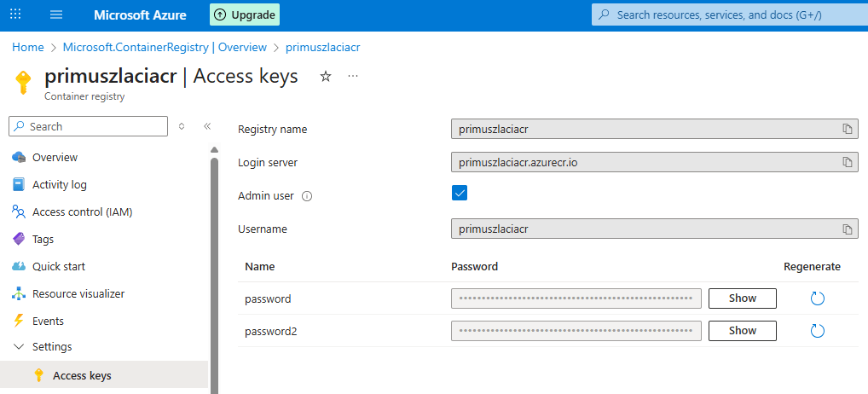The image size is (868, 394).
Task: Regenerate the first password key
Action: [817, 298]
